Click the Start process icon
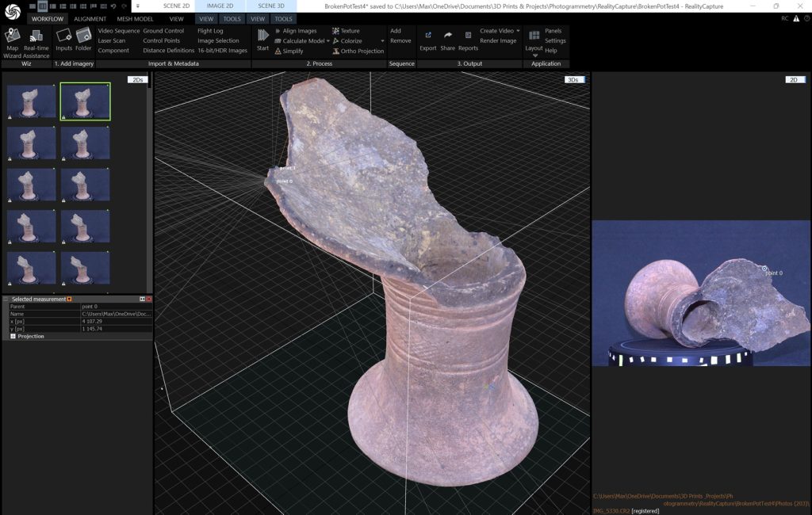Viewport: 812px width, 515px height. (262, 36)
